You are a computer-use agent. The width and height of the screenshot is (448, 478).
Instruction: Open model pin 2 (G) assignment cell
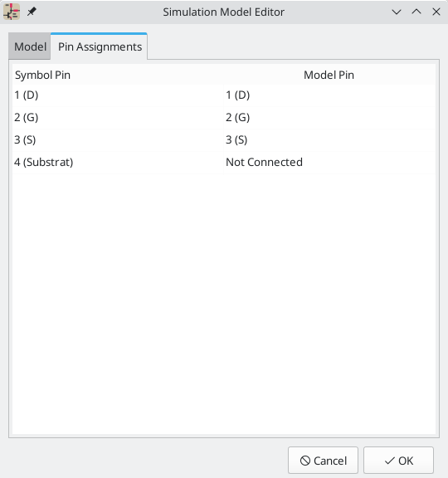[329, 118]
